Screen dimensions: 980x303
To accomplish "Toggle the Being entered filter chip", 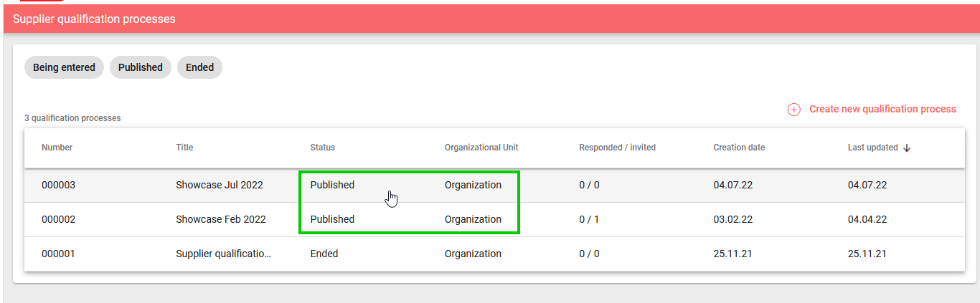I will 64,67.
